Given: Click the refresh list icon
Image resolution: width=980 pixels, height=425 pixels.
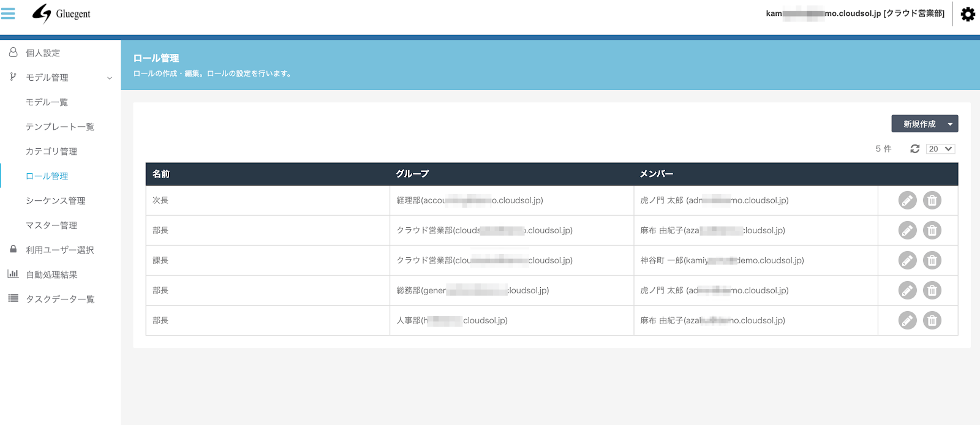Looking at the screenshot, I should click(x=915, y=149).
